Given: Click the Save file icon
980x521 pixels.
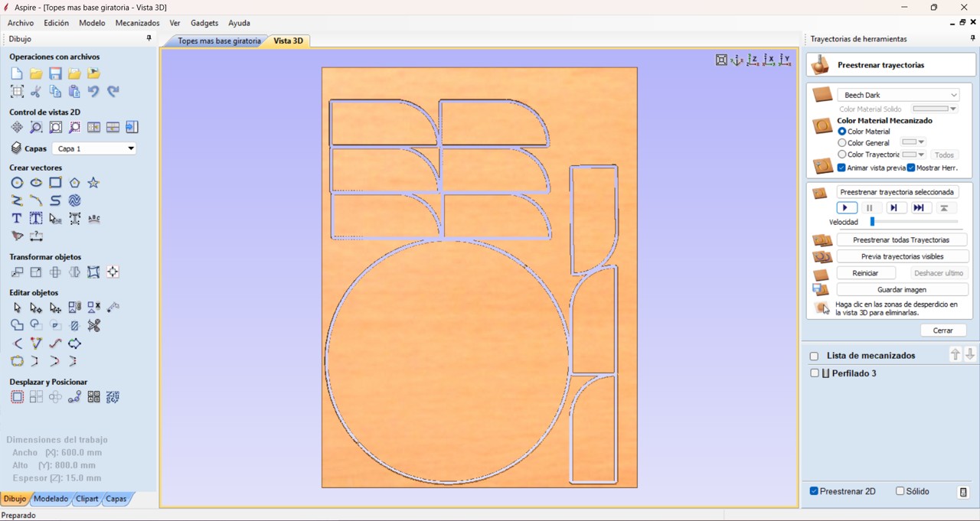Looking at the screenshot, I should 55,73.
